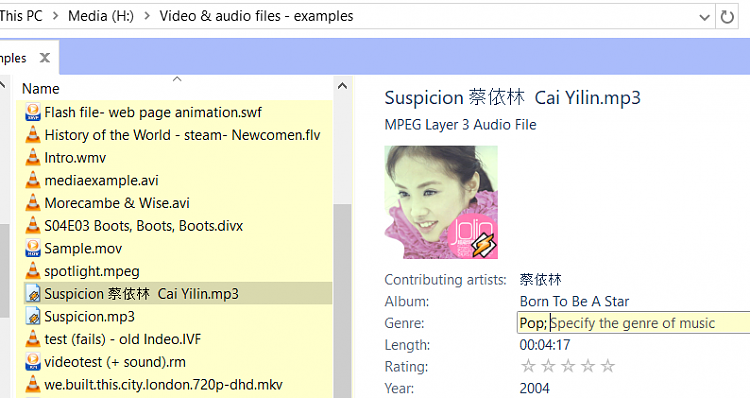Navigate to This PC in the address bar
This screenshot has height=398, width=750.
coord(21,16)
